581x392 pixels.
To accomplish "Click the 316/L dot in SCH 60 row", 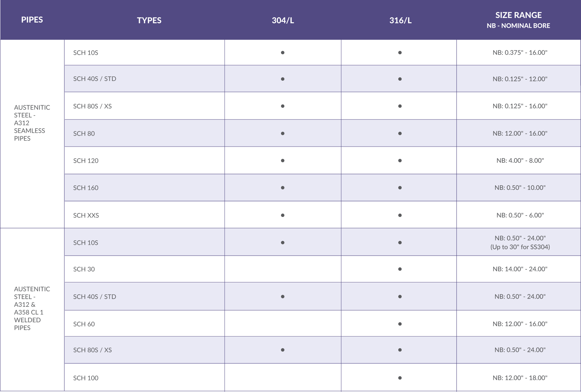I will pos(400,324).
